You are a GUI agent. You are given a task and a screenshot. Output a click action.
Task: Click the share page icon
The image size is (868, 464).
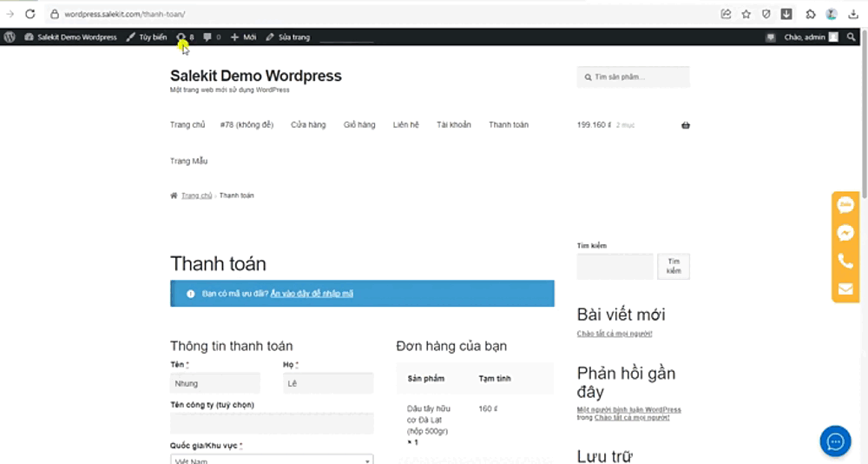pos(726,14)
